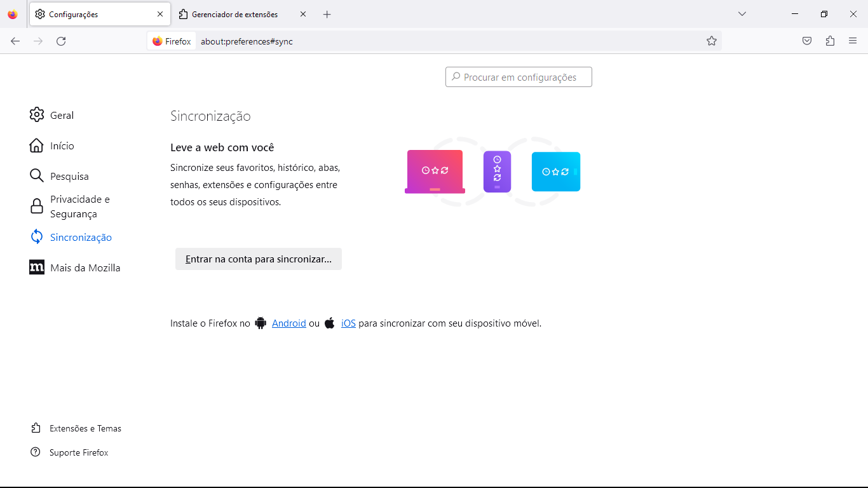Open the Save to Pocket icon
This screenshot has width=868, height=488.
tap(807, 41)
